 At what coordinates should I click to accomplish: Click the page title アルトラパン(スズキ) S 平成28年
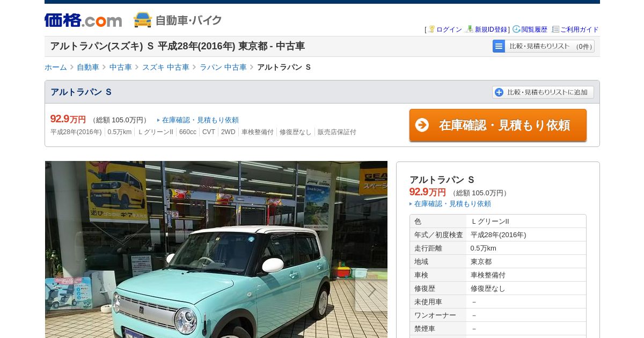178,46
